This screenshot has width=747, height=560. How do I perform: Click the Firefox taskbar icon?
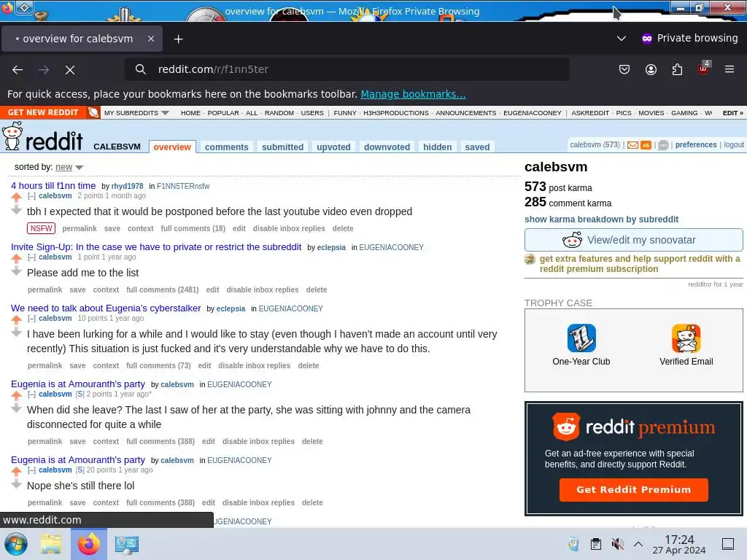coord(89,544)
